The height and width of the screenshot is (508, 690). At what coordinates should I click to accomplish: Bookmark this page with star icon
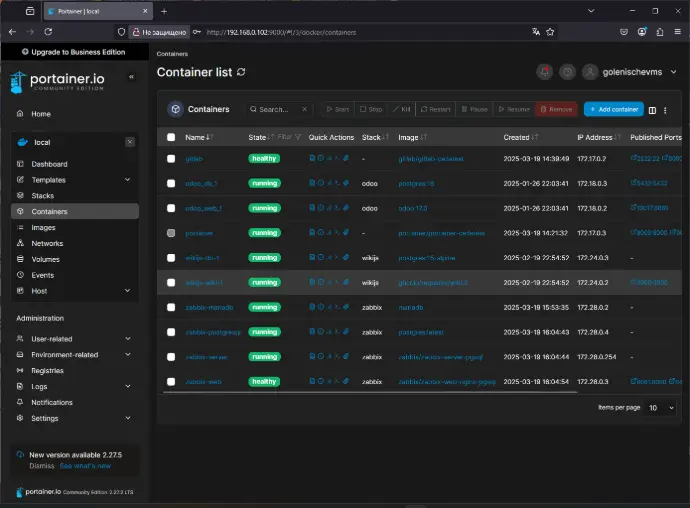point(550,32)
